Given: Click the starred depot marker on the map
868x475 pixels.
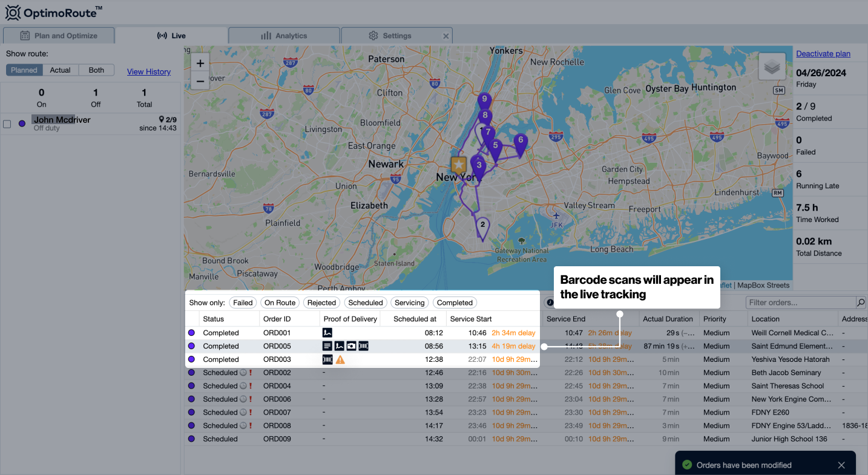Looking at the screenshot, I should tap(458, 163).
